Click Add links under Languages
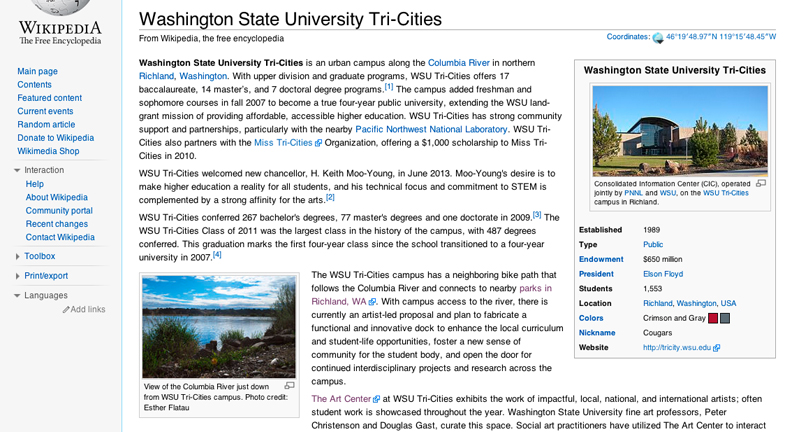 88,309
